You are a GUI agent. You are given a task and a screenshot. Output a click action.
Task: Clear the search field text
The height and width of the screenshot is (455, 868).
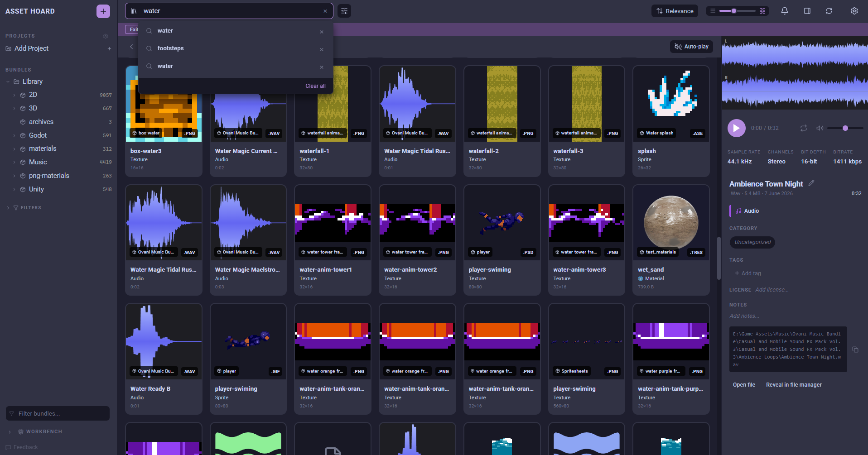325,11
